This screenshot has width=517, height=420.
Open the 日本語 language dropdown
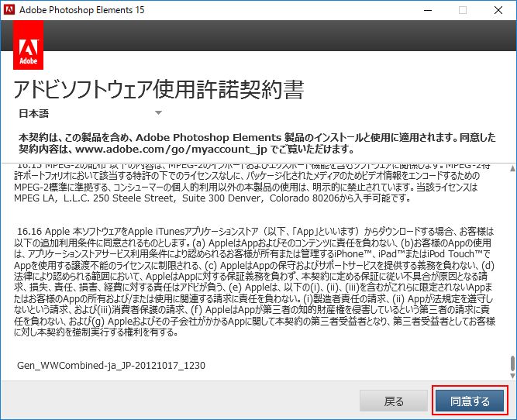click(91, 113)
